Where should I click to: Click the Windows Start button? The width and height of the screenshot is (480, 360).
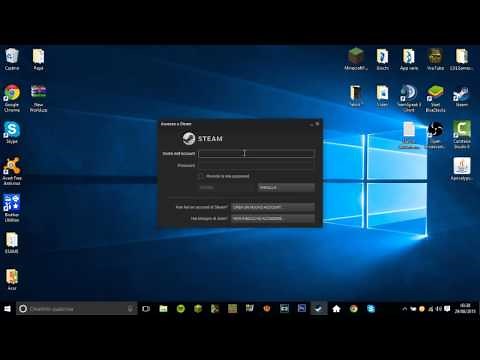7,309
